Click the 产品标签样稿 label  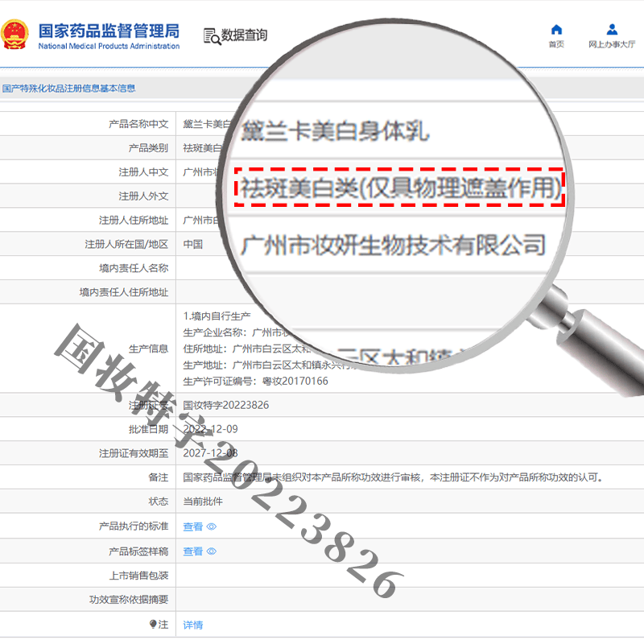[138, 551]
